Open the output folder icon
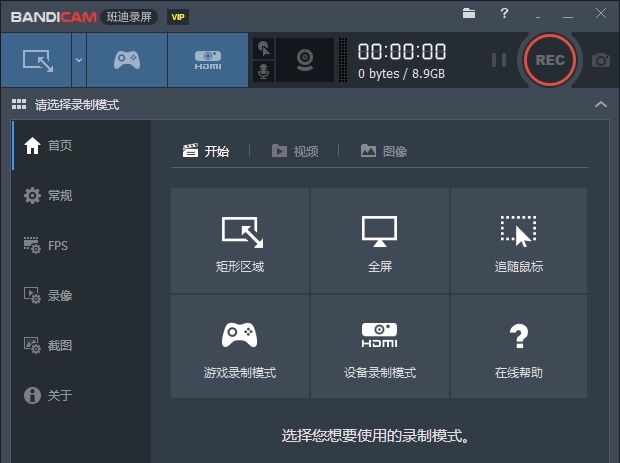The image size is (620, 463). (x=469, y=13)
